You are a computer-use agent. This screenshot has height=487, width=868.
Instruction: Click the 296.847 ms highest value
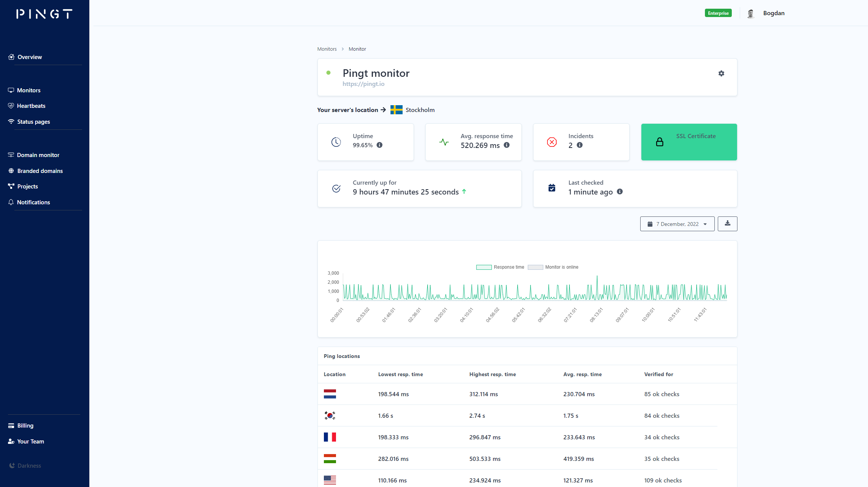(485, 437)
